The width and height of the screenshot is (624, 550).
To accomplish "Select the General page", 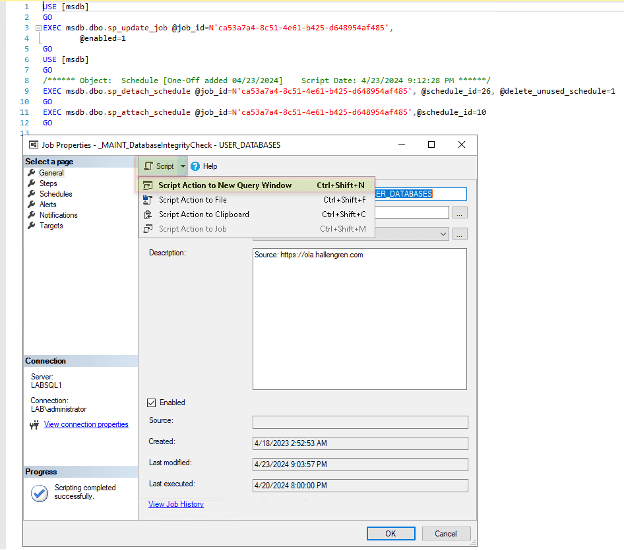I will coord(51,173).
